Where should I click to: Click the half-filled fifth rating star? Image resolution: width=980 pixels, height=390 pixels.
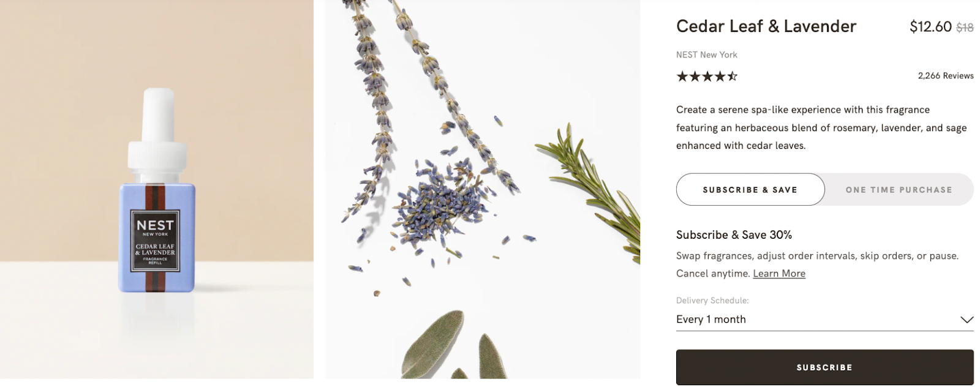click(x=732, y=76)
